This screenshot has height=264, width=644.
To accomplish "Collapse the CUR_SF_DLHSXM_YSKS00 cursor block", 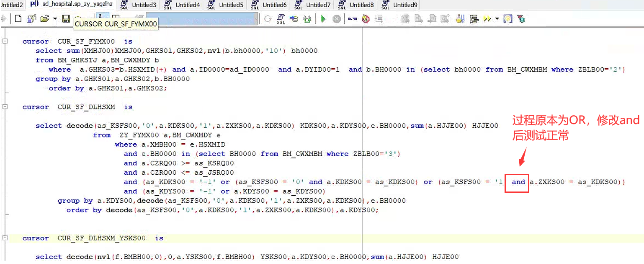I will (x=5, y=238).
